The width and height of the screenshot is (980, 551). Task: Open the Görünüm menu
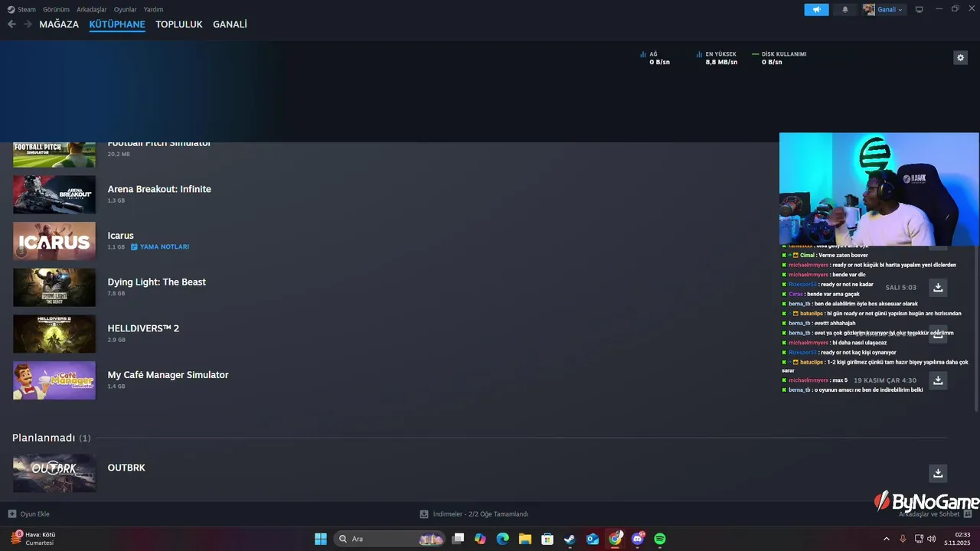(x=56, y=9)
